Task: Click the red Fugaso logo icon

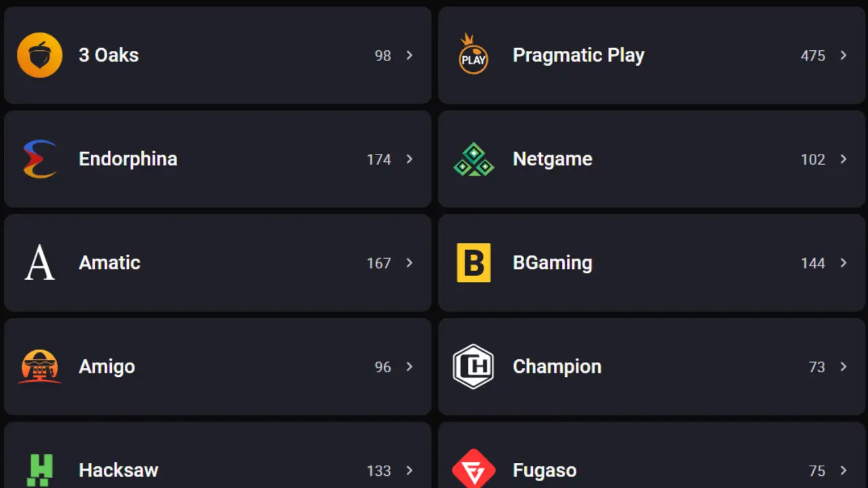Action: [473, 469]
